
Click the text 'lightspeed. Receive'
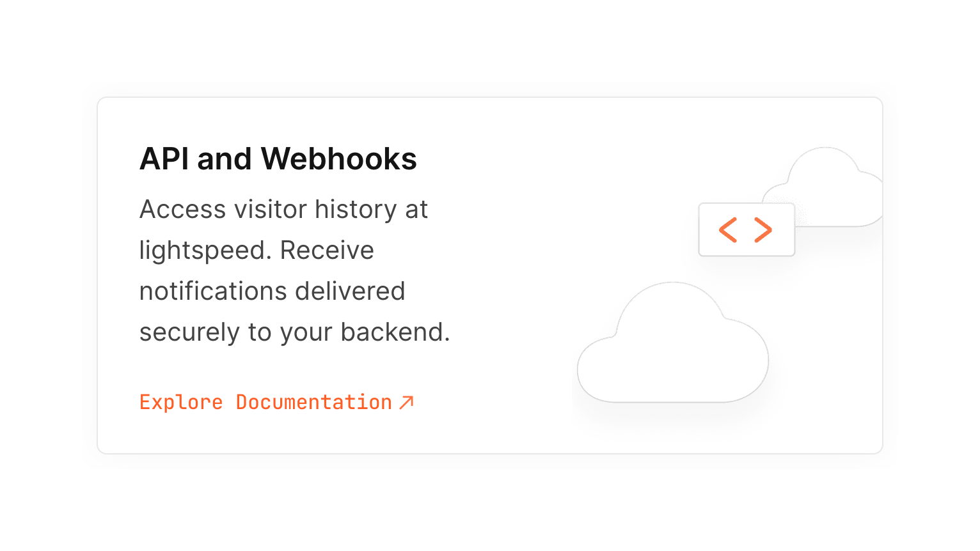[x=257, y=251]
